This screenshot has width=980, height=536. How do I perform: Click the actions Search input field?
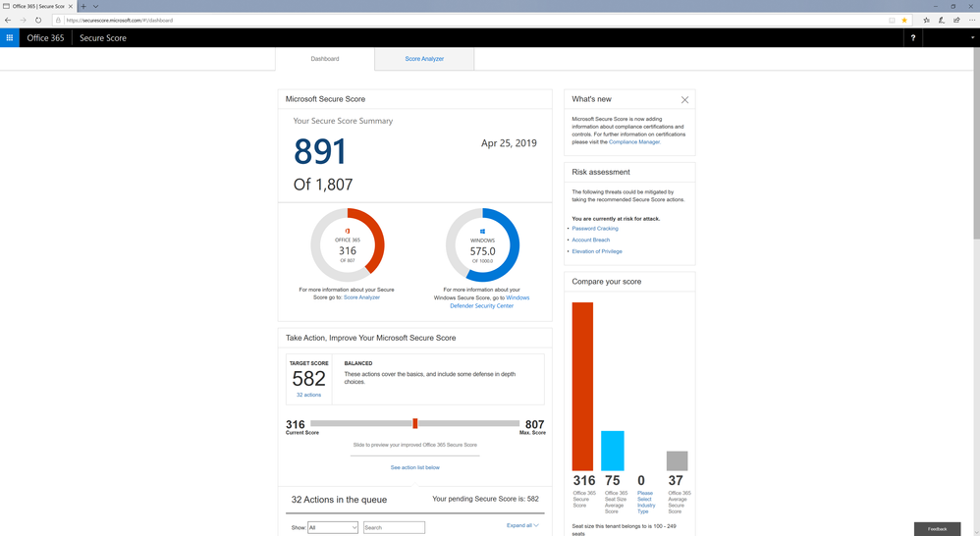[x=394, y=527]
